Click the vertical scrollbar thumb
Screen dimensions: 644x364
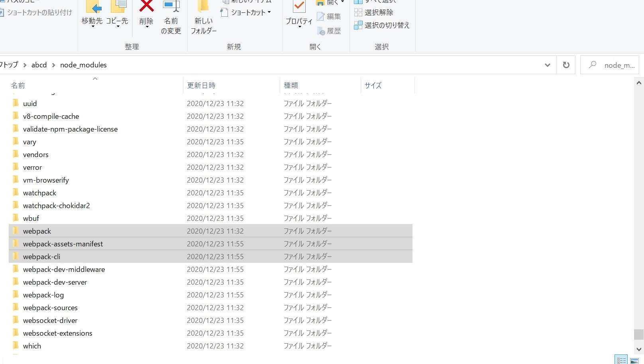[x=639, y=334]
